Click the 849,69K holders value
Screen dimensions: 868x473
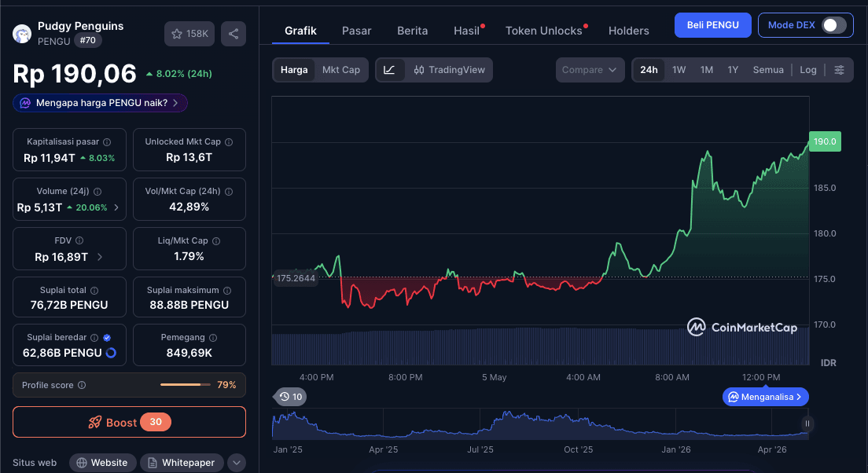coord(189,353)
